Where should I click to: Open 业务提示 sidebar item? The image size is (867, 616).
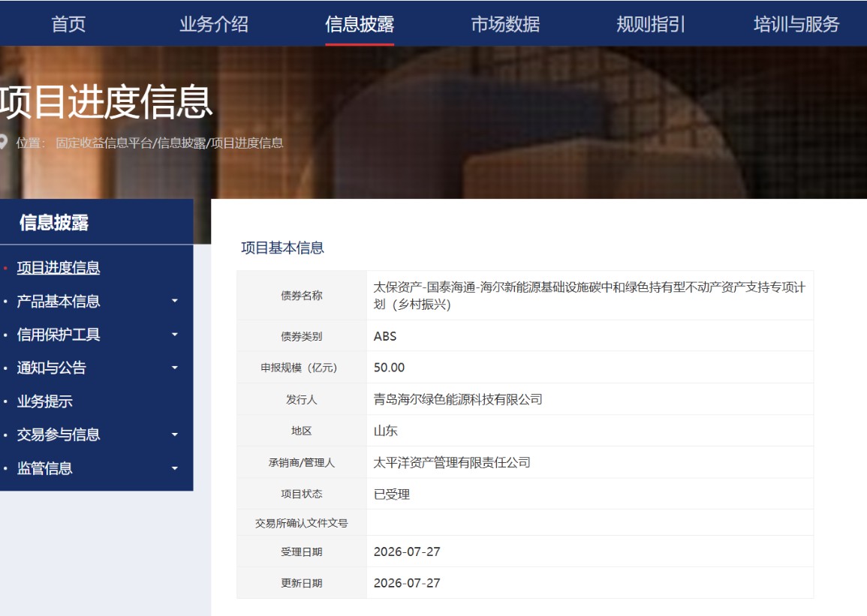(44, 401)
